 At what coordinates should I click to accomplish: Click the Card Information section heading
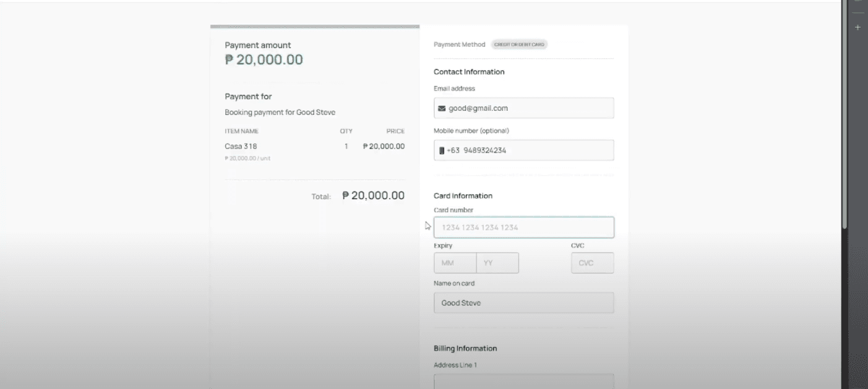(x=463, y=196)
